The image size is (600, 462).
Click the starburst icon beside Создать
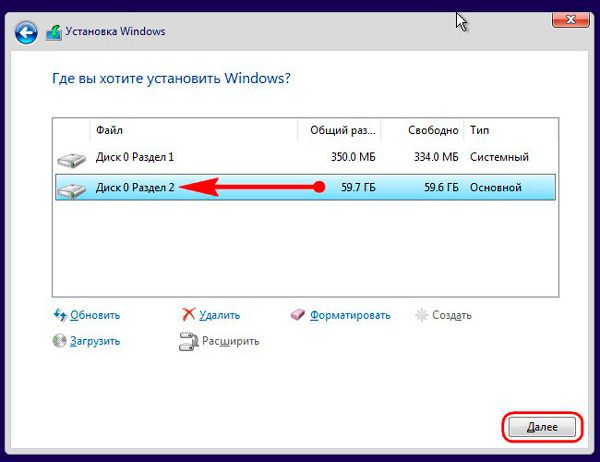[421, 315]
